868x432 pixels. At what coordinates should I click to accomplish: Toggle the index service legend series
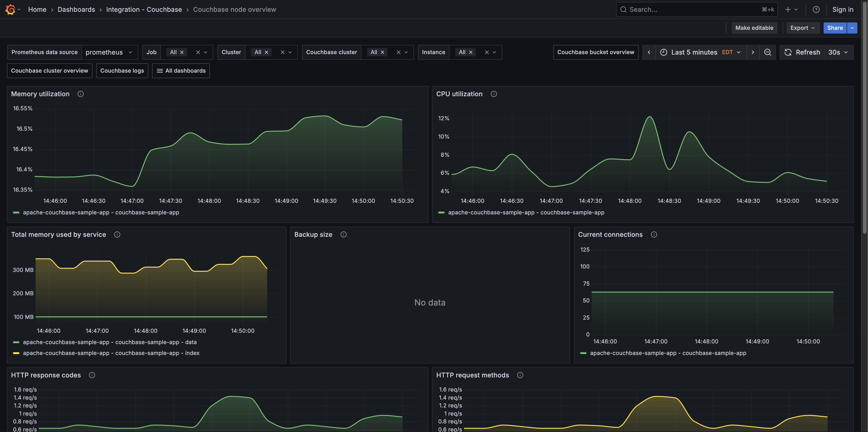coord(111,353)
